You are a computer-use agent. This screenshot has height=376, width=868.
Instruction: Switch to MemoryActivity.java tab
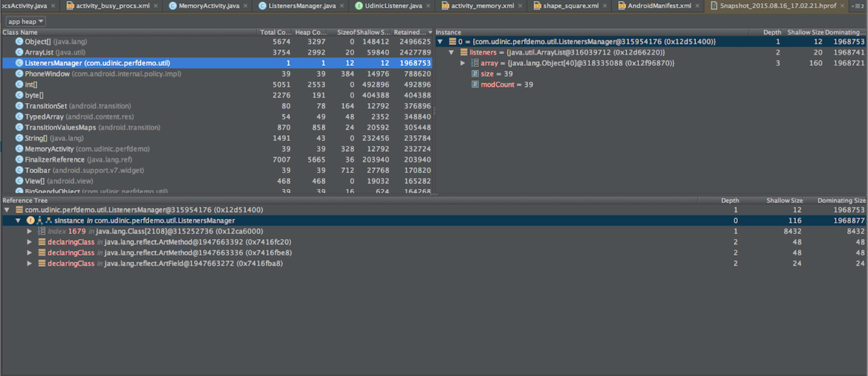tap(208, 6)
